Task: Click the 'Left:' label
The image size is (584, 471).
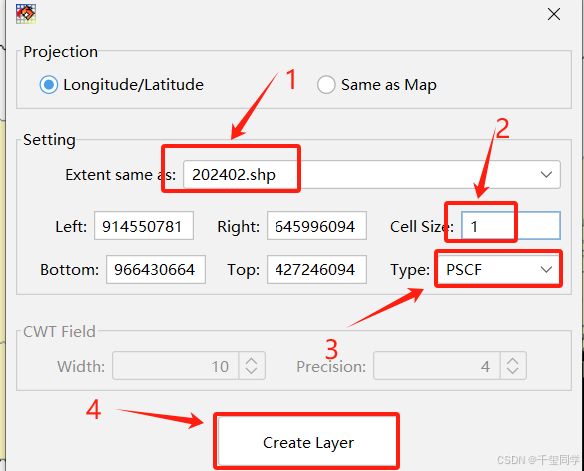Action: click(x=71, y=226)
